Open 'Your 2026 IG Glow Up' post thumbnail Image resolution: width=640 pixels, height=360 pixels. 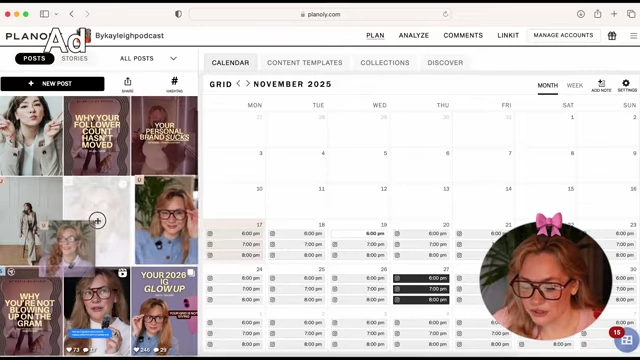pyautogui.click(x=164, y=311)
